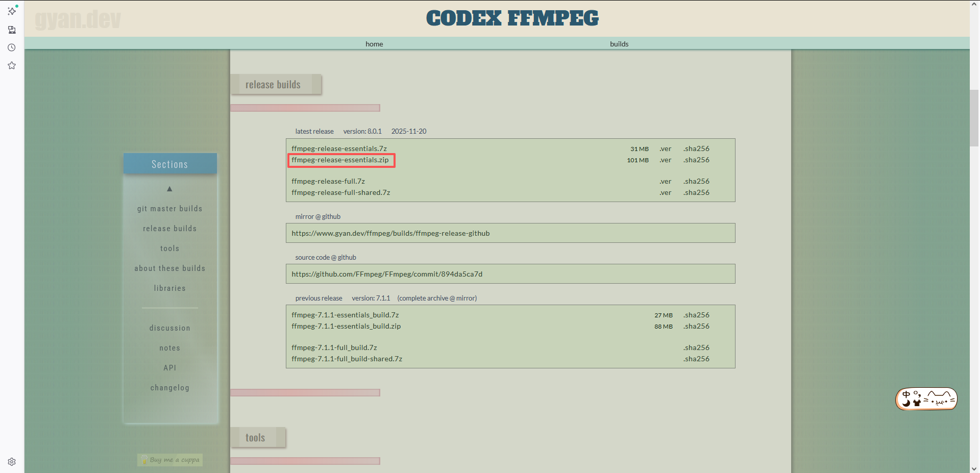The image size is (980, 473).
Task: Click the 'version: 7.1.1' text
Action: [371, 298]
